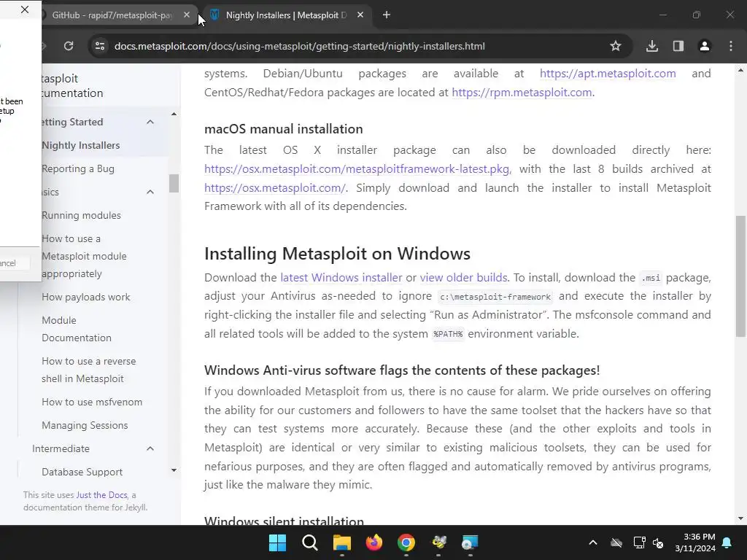The width and height of the screenshot is (747, 560).
Task: Collapse the Intermediate section chevron
Action: 150,448
